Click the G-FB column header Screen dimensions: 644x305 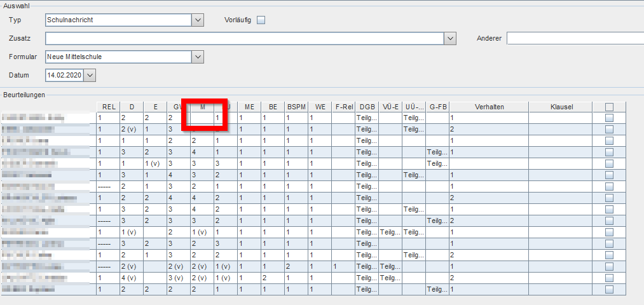click(x=437, y=107)
